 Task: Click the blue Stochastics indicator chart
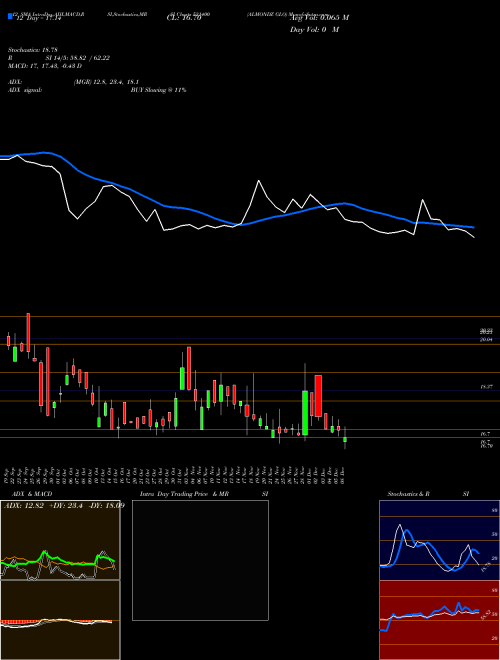[439, 540]
